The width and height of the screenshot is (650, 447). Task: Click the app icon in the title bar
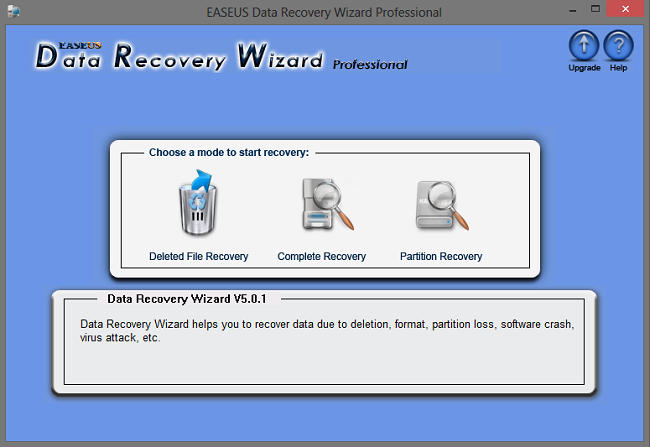14,12
